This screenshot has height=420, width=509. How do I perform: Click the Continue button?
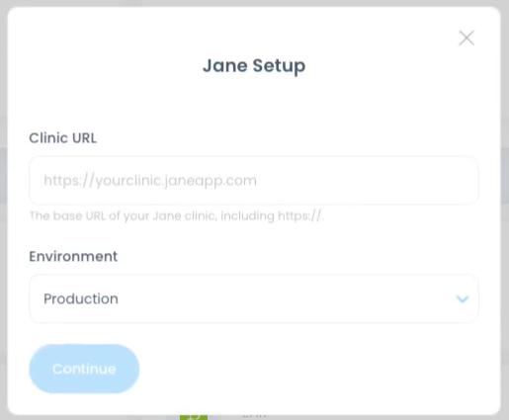(x=84, y=369)
